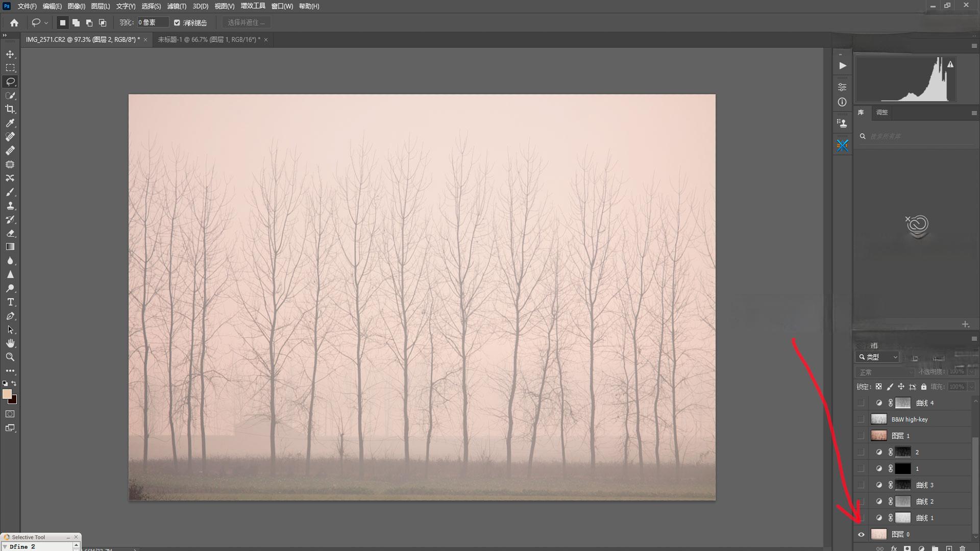Viewport: 980px width, 551px height.
Task: Select the Crop tool
Action: 10,109
